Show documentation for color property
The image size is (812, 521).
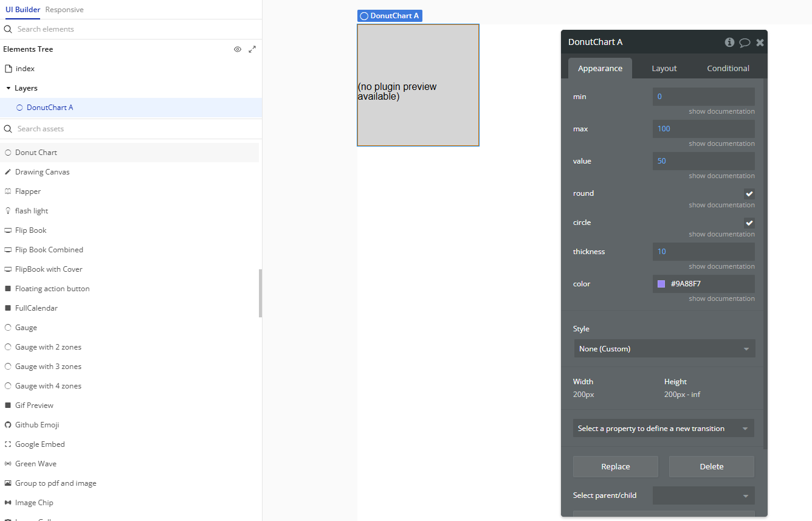(x=721, y=298)
